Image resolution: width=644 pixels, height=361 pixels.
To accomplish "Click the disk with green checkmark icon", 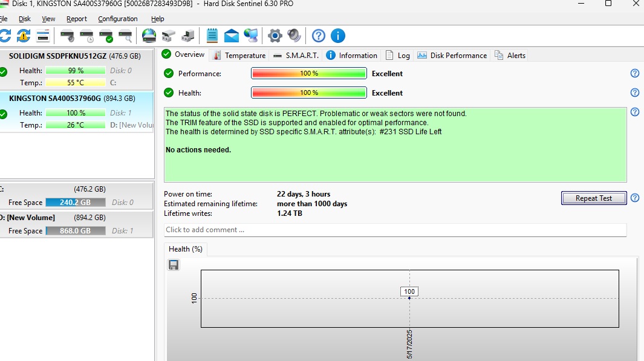I will pos(106,36).
